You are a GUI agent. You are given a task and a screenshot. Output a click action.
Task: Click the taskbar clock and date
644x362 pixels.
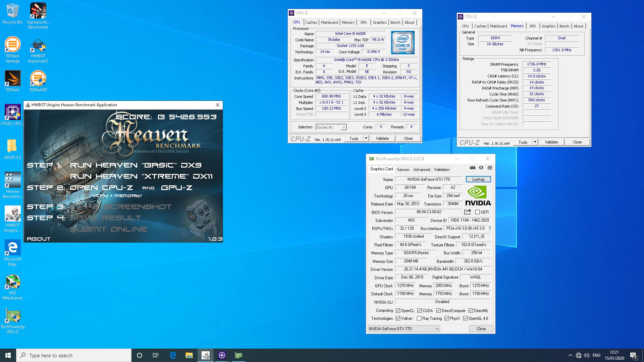(614, 355)
